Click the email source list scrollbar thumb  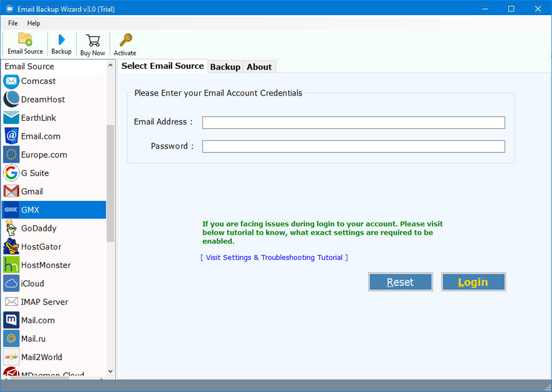pyautogui.click(x=111, y=183)
